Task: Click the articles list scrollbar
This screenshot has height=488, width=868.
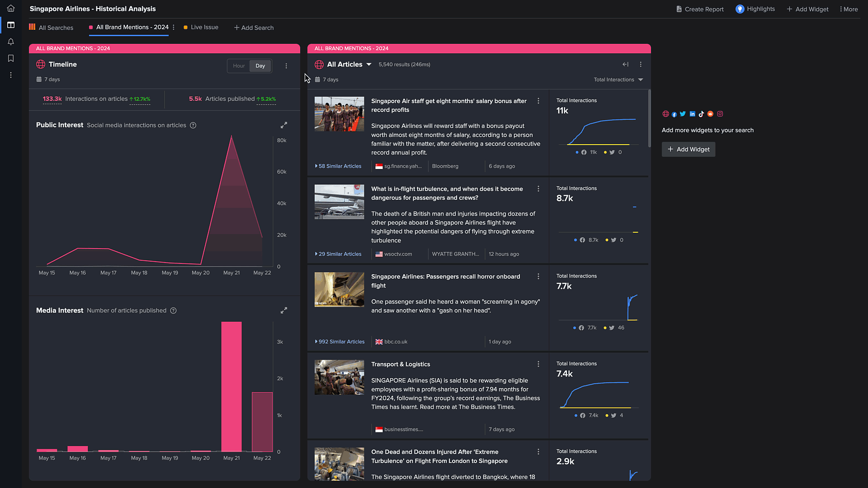Action: [650, 118]
